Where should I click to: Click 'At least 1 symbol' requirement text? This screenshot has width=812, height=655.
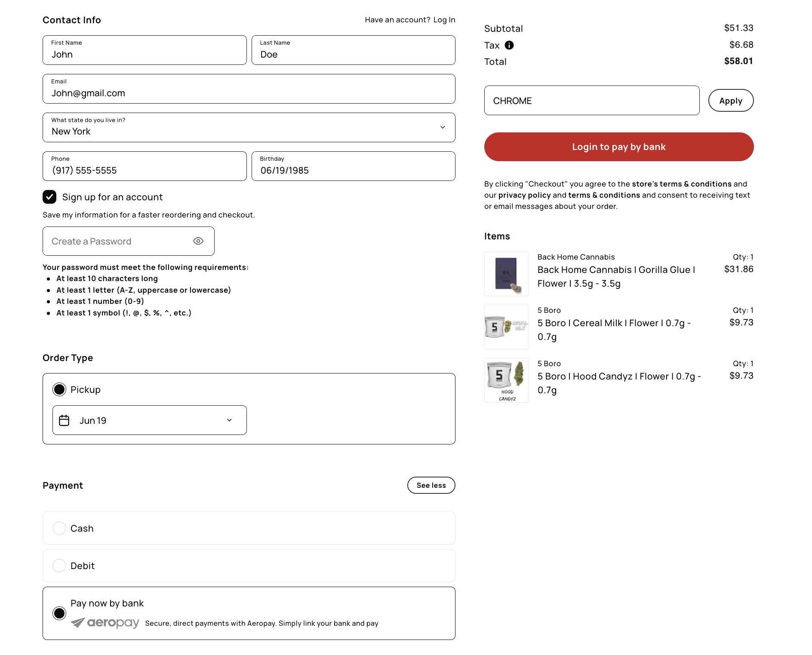(x=124, y=313)
